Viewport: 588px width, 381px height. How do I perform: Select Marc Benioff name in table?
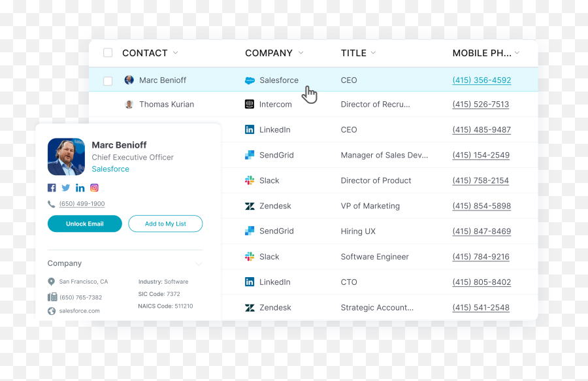click(x=163, y=80)
